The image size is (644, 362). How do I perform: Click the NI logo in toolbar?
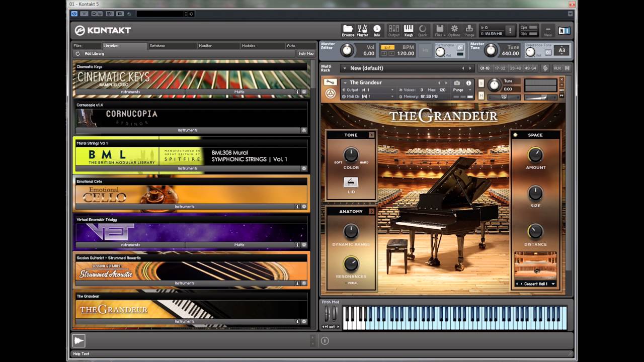click(564, 31)
